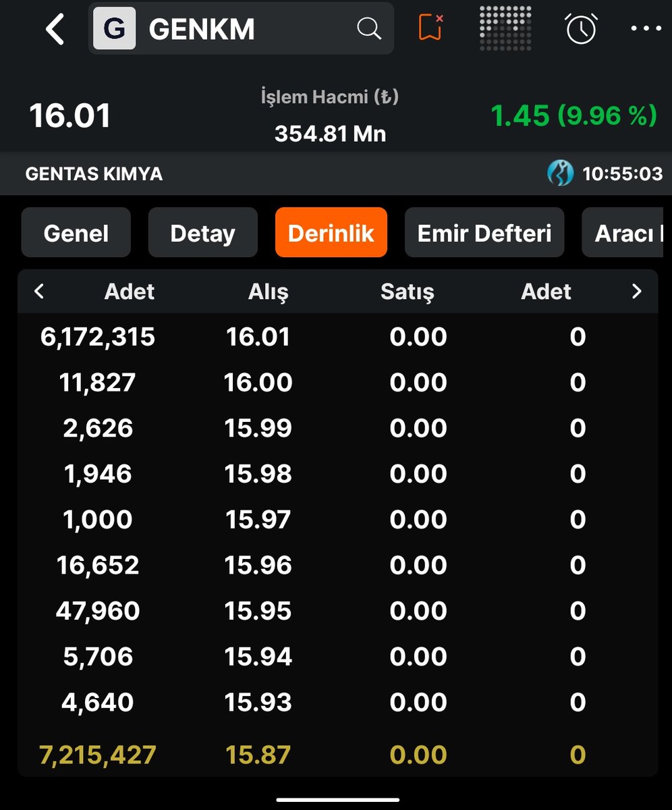This screenshot has height=810, width=672.
Task: Select the 16.00 bid price
Action: pos(258,383)
